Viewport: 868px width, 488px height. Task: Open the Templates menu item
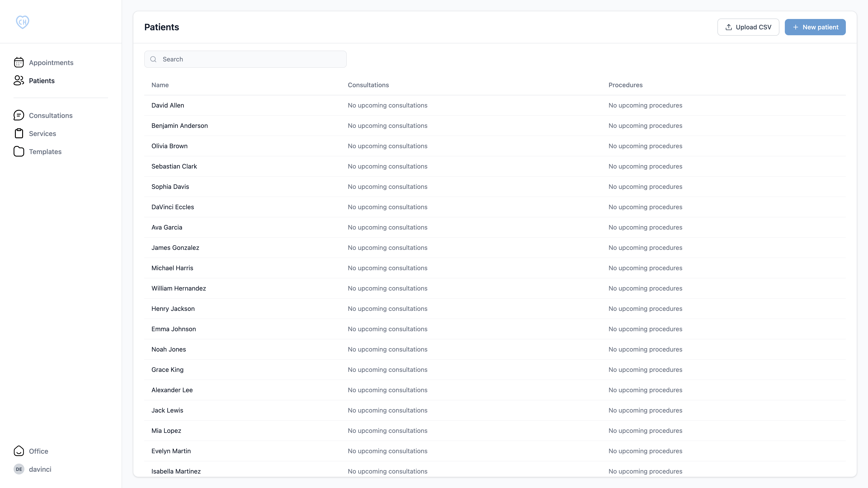point(45,152)
